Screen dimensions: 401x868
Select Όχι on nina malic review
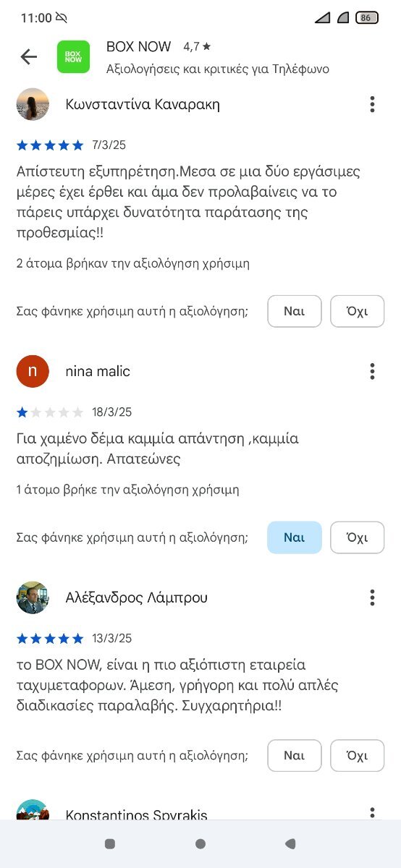358,537
